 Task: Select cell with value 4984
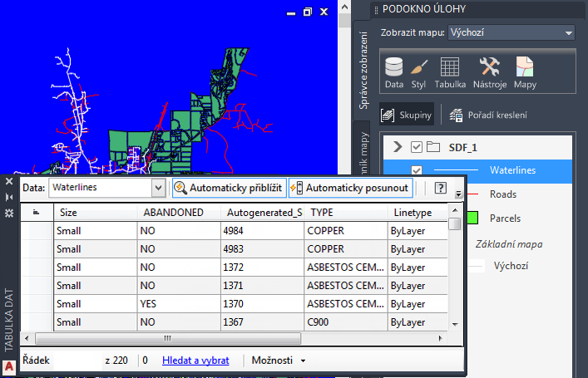[x=262, y=231]
